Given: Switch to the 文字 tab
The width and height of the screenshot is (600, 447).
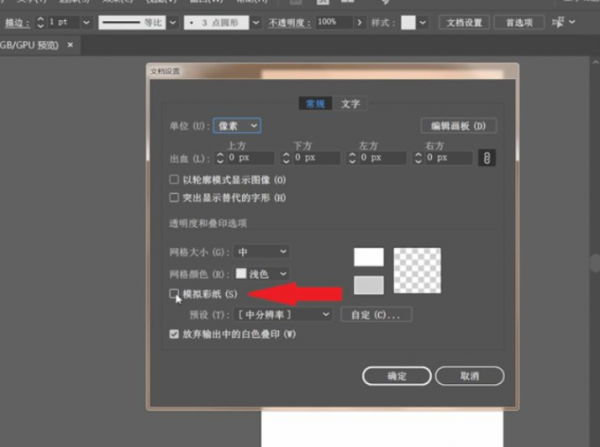Looking at the screenshot, I should pyautogui.click(x=350, y=104).
